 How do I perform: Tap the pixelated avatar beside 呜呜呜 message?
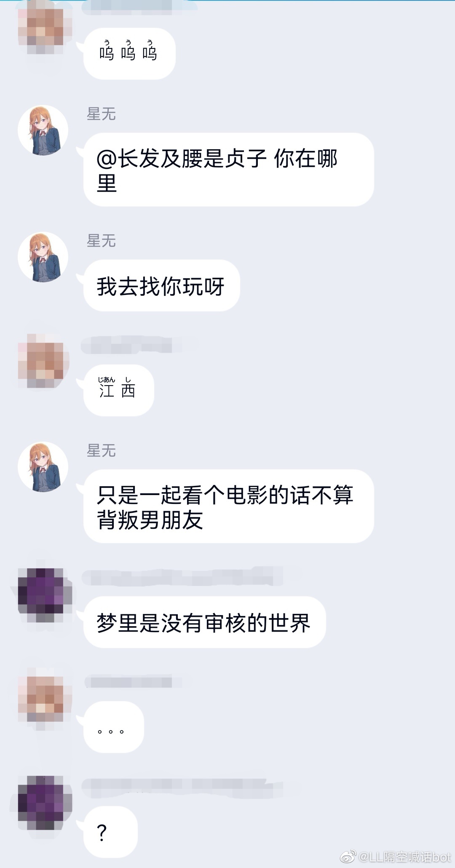(x=44, y=27)
